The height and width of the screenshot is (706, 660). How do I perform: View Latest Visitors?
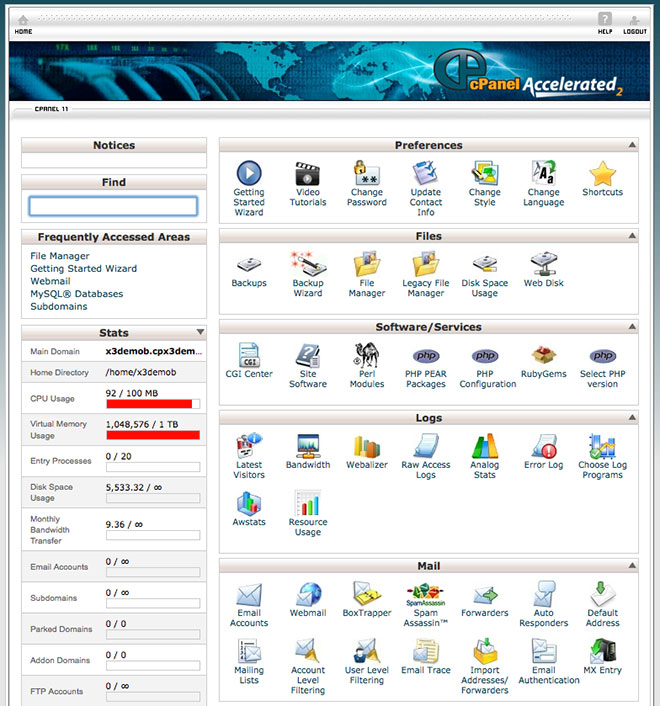click(249, 446)
